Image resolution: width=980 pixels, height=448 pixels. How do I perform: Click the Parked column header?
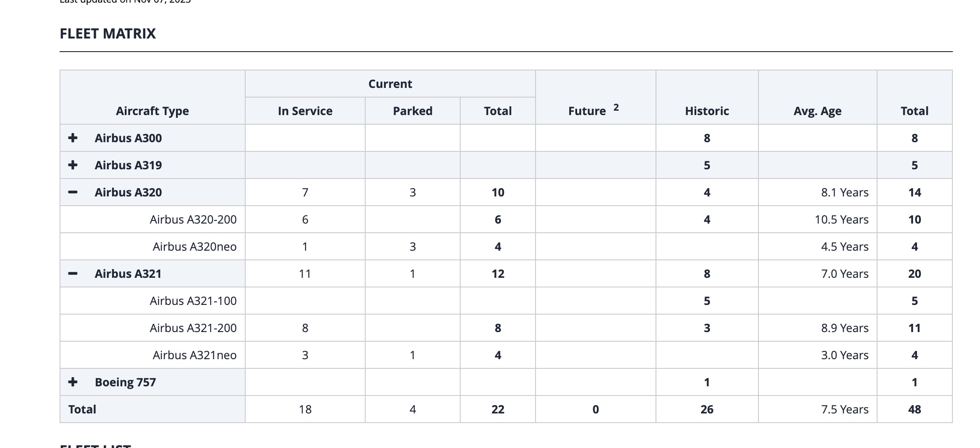click(412, 111)
